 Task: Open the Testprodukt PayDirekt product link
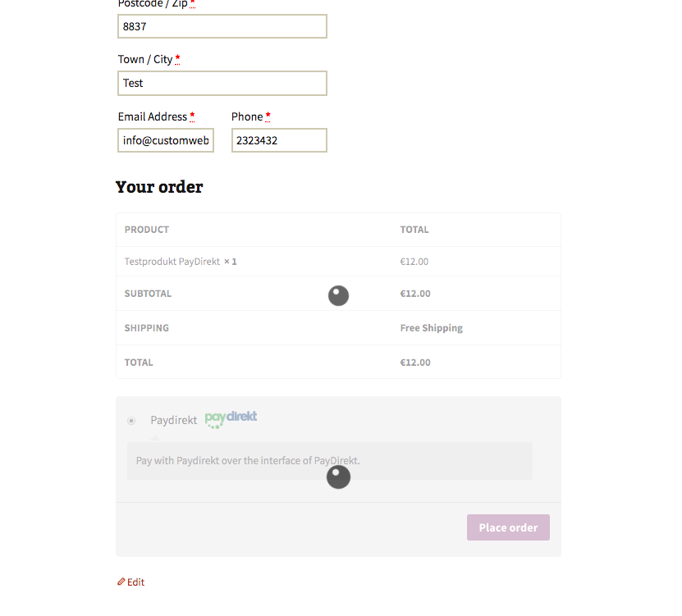[172, 262]
